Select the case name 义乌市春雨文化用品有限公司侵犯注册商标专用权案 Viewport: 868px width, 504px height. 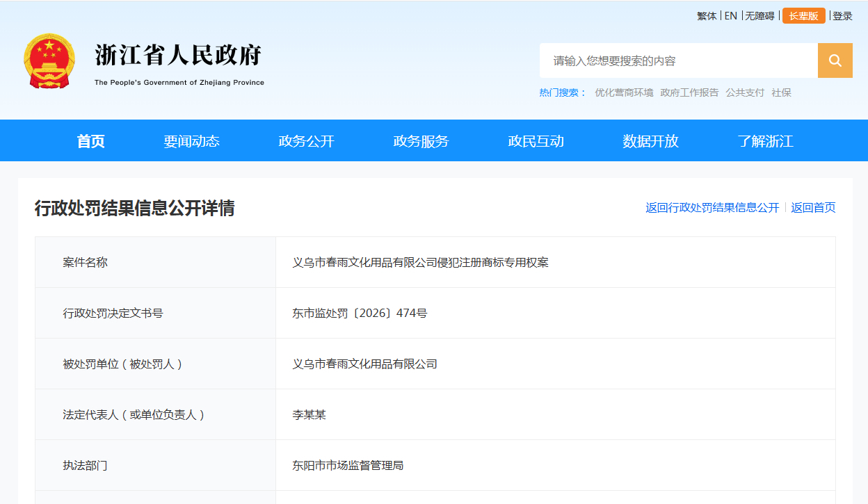pos(420,262)
